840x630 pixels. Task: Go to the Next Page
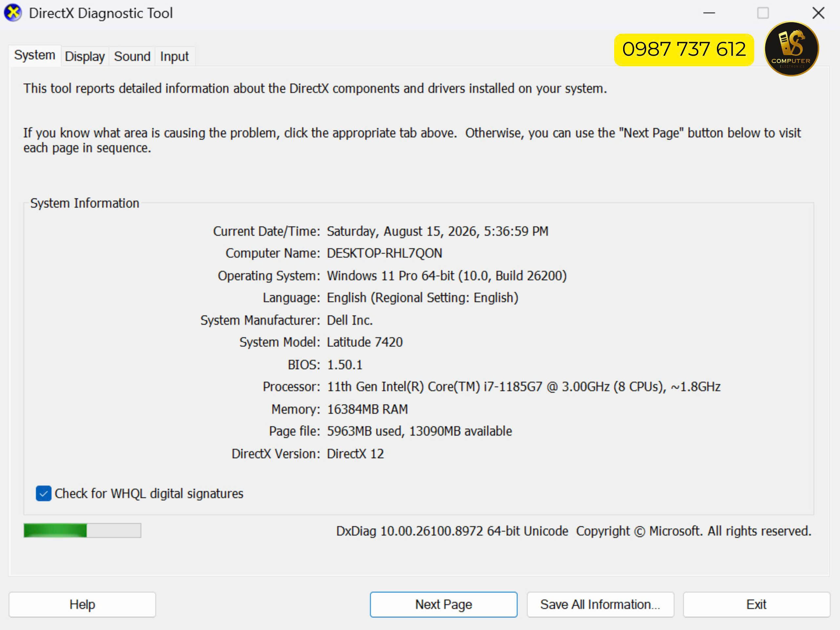click(444, 604)
